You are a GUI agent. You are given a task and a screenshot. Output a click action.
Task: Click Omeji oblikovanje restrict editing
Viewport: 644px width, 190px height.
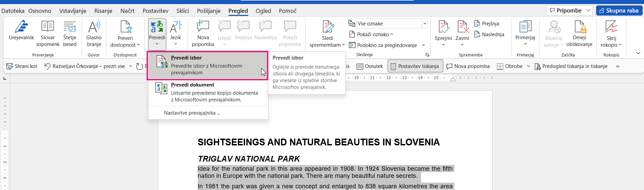click(579, 34)
